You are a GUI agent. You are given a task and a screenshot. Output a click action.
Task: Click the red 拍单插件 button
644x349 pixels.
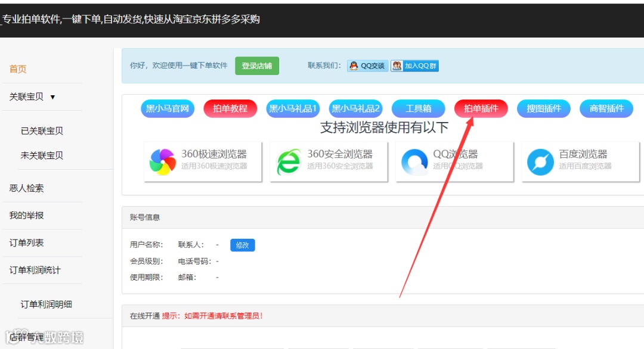tap(481, 108)
